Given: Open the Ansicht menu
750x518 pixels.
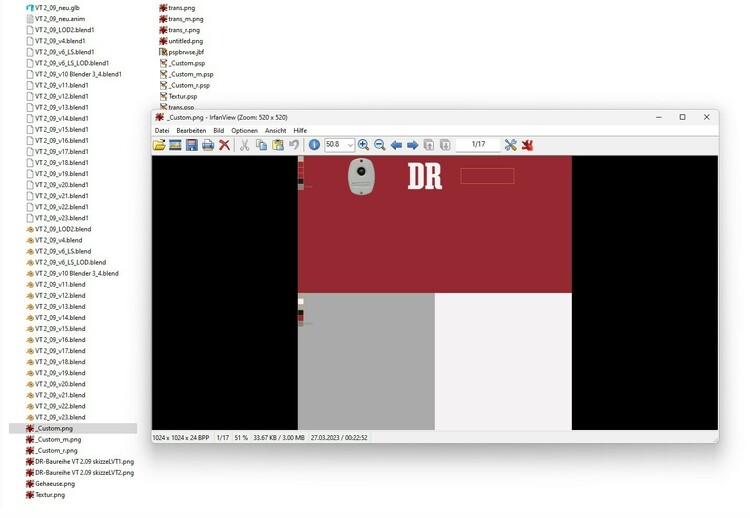Looking at the screenshot, I should 276,131.
